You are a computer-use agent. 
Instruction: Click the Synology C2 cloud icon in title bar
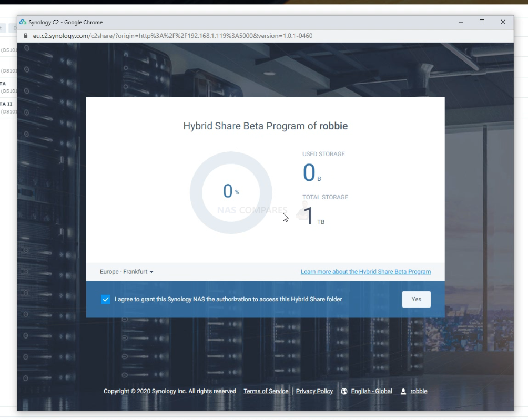tap(23, 22)
